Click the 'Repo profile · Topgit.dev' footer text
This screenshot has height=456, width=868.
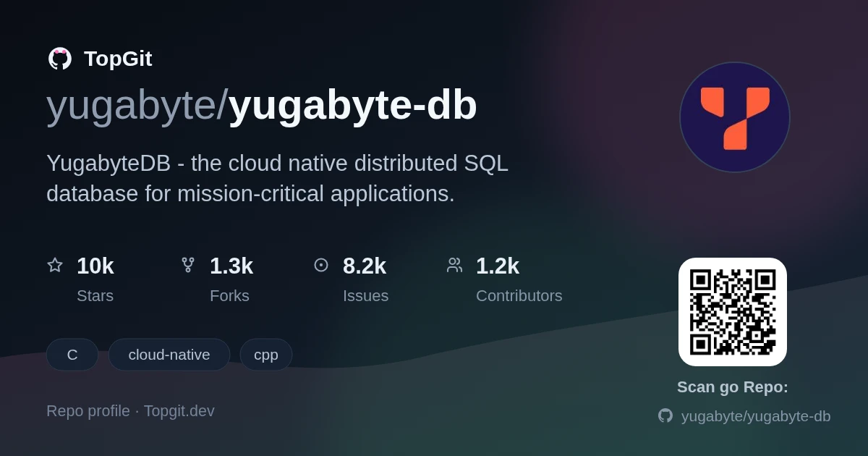[x=130, y=411]
